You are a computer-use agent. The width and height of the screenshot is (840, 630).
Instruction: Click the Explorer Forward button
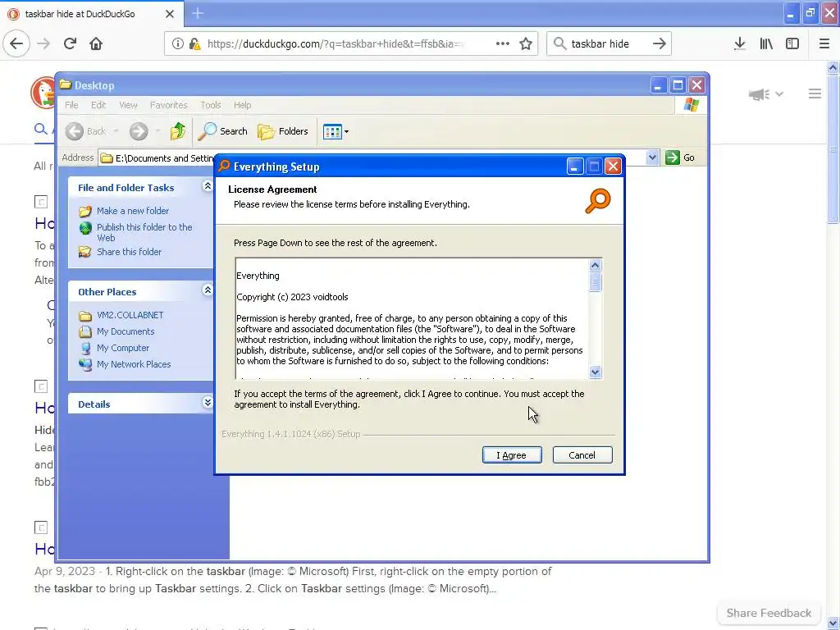pyautogui.click(x=138, y=131)
